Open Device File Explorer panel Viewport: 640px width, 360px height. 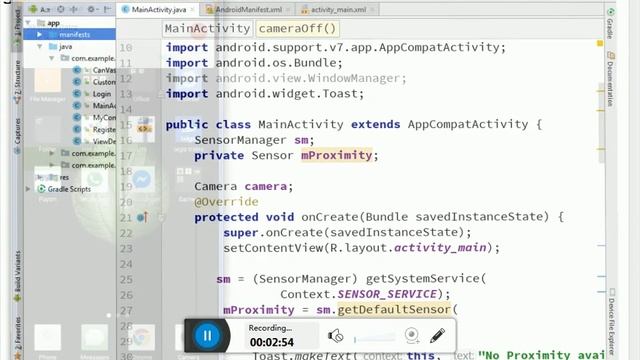611,322
